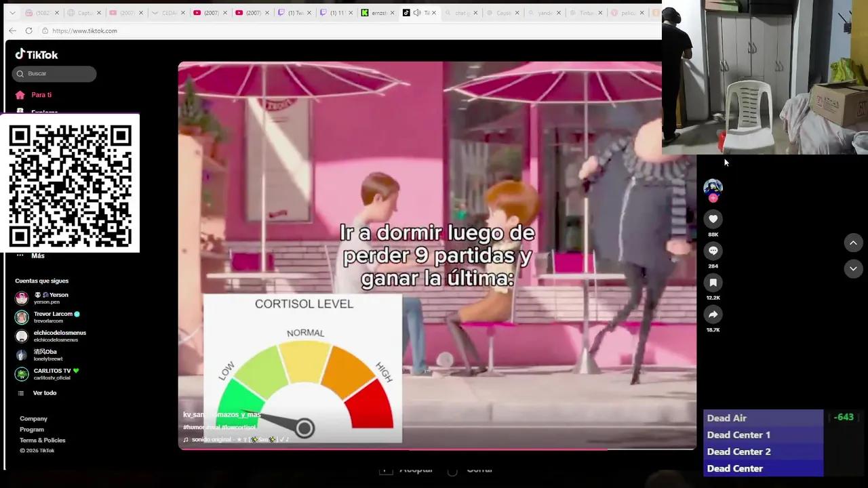Click the -643 value in the overlay
Viewport: 868px width, 488px height.
tap(844, 418)
